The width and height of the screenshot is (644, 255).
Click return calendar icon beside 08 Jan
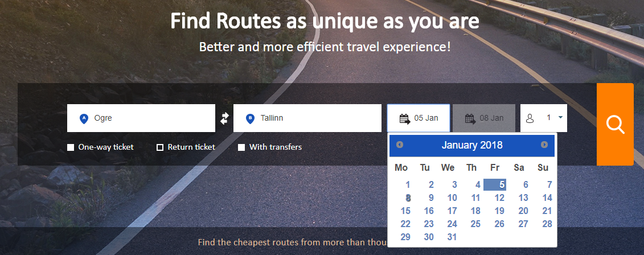tap(470, 118)
